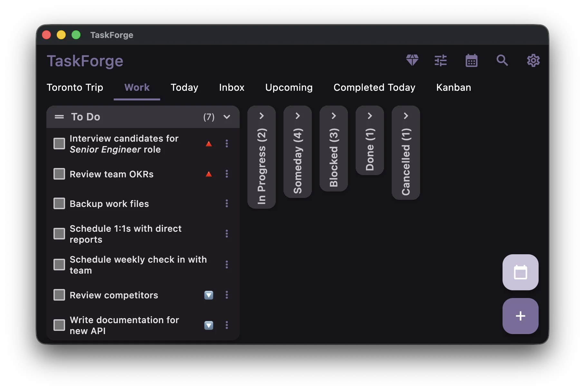Click the To Do drag handle icon
Viewport: 585px width, 392px height.
click(59, 117)
